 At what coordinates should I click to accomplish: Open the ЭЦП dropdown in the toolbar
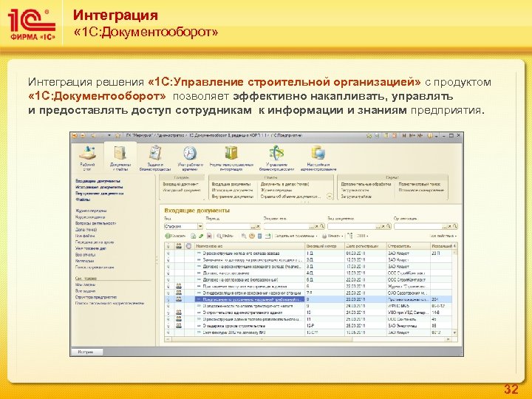(362, 236)
